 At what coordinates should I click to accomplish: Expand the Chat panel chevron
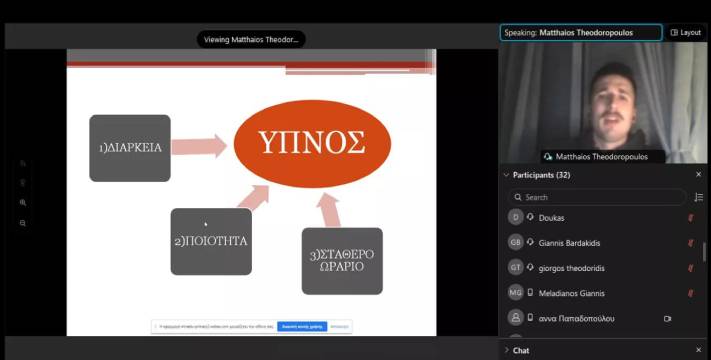[506, 350]
